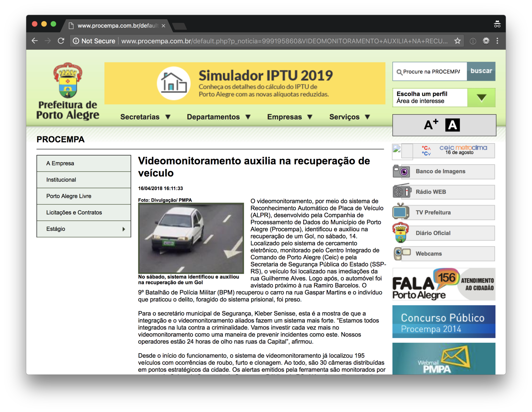Viewport: 532px width, 412px height.
Task: Click the white car news photo
Action: tap(191, 238)
